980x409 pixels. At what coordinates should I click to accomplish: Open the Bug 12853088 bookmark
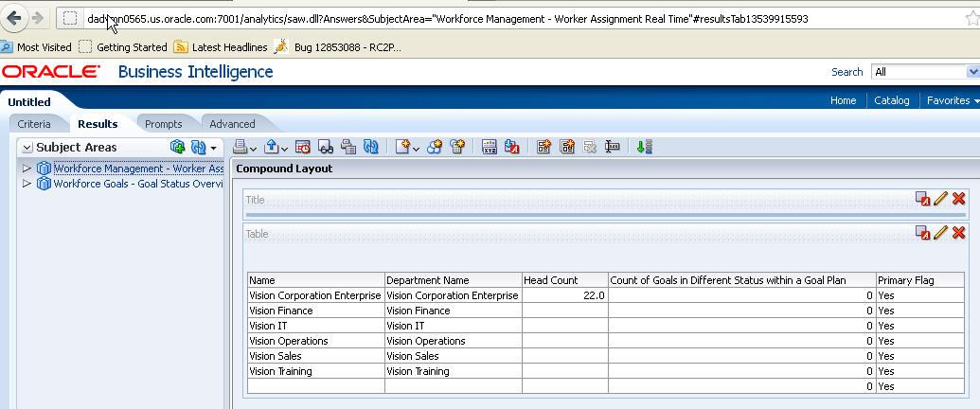pyautogui.click(x=338, y=47)
